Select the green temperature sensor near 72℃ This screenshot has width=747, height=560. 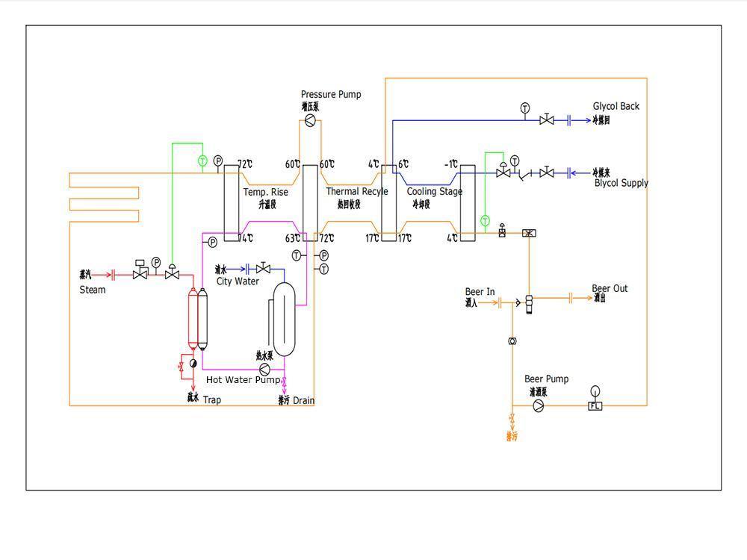[x=202, y=161]
